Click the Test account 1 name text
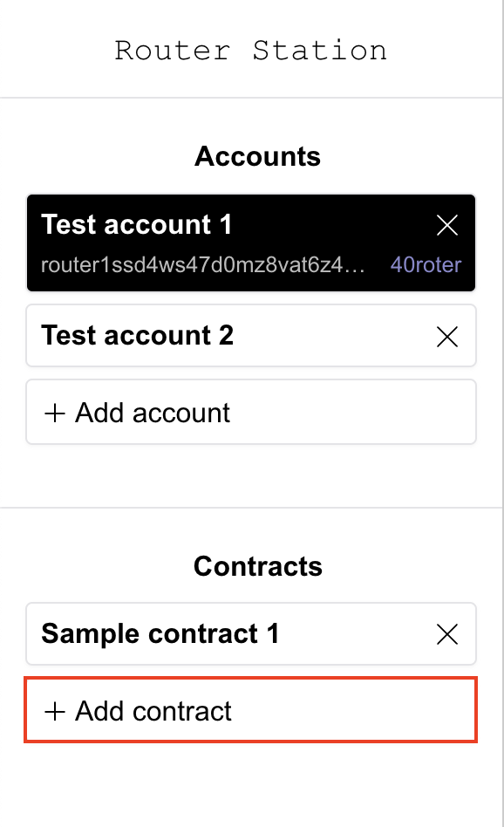 [x=137, y=225]
